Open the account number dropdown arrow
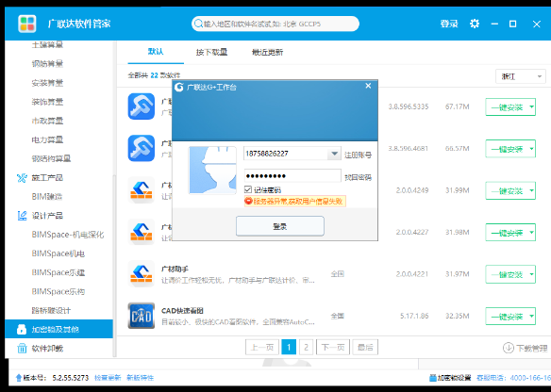 [334, 154]
